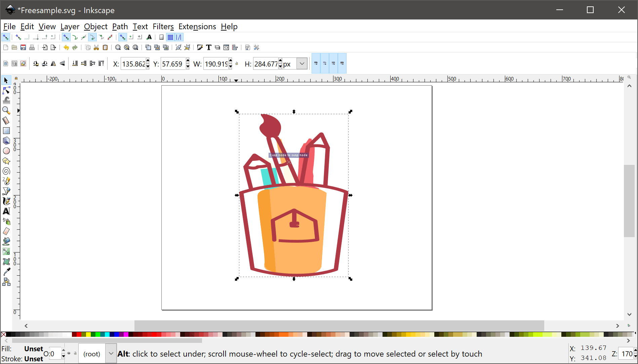The height and width of the screenshot is (364, 638).
Task: Open the Path menu
Action: [120, 27]
